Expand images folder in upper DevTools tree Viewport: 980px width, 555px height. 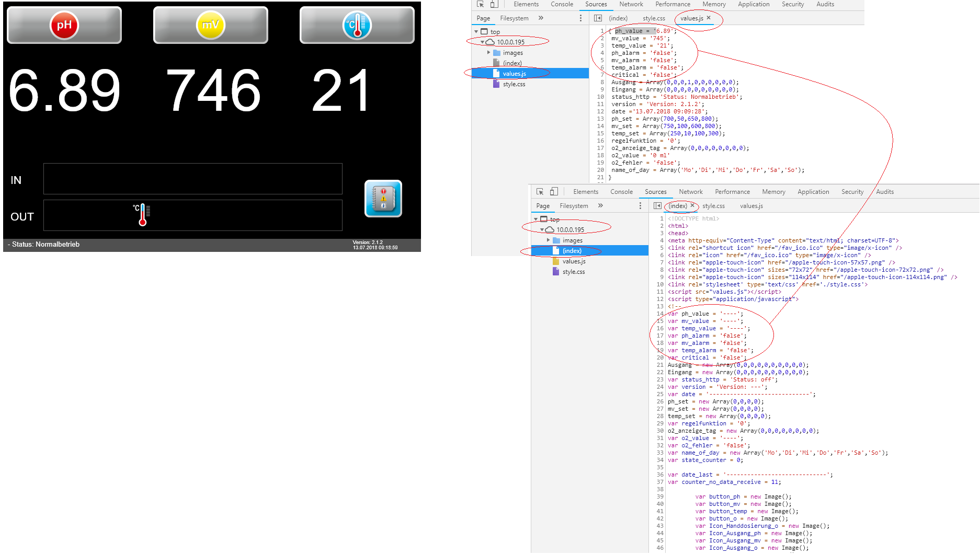click(488, 53)
